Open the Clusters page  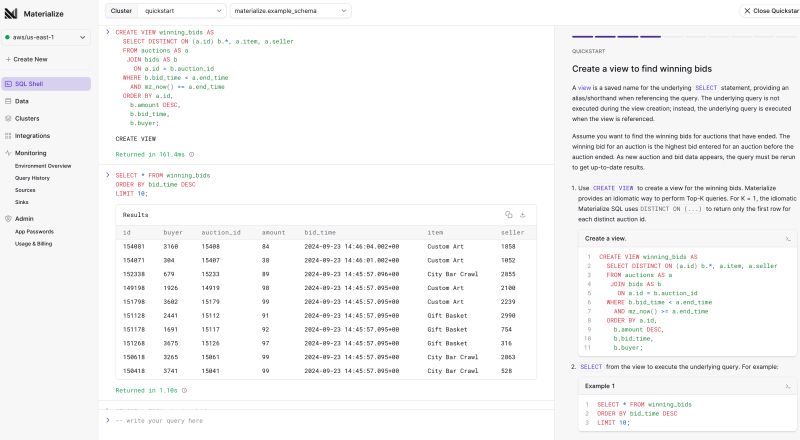pos(27,118)
